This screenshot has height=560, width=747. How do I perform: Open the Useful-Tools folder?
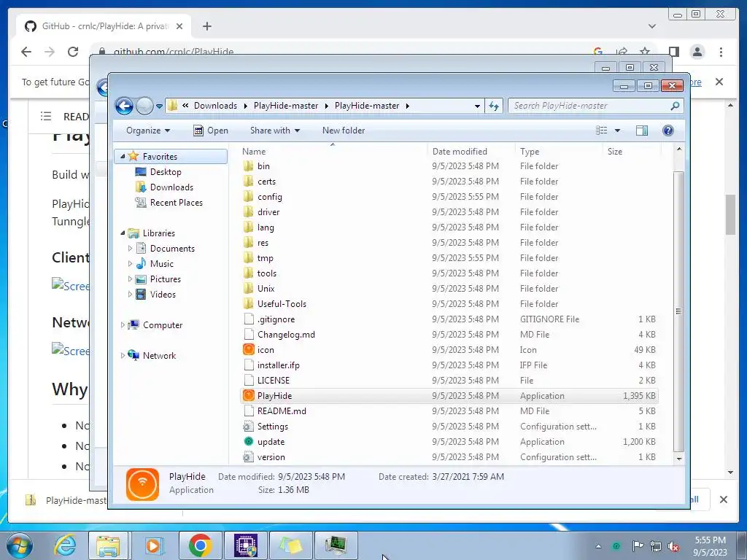[282, 304]
